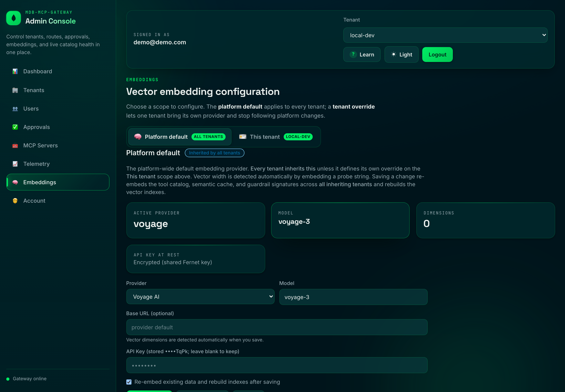
Task: Click the Telemetry chart icon
Action: tap(15, 164)
